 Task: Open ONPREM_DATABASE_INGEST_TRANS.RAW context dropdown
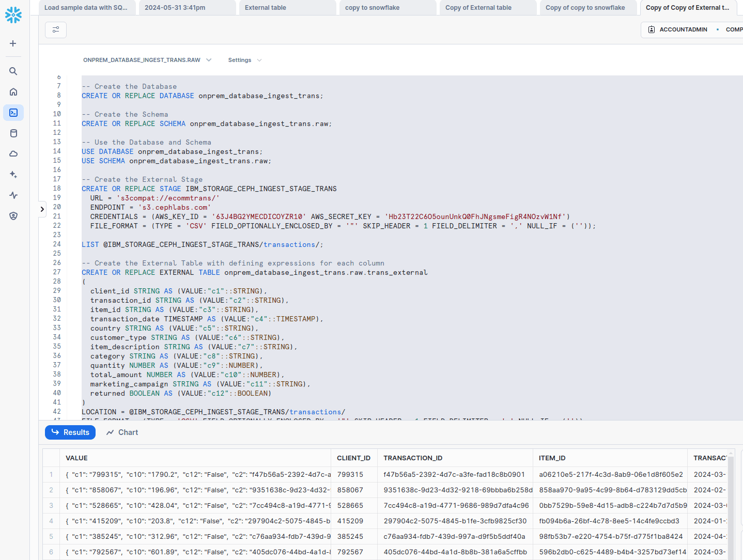(147, 60)
